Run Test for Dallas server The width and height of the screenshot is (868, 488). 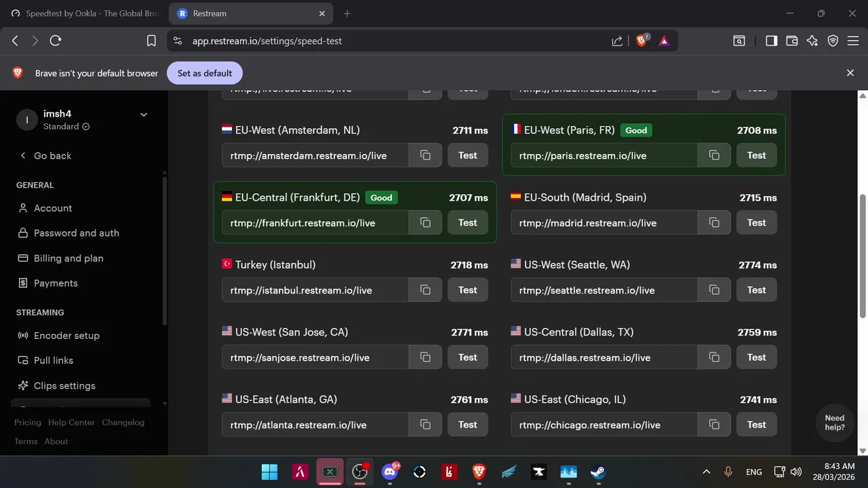click(x=757, y=357)
